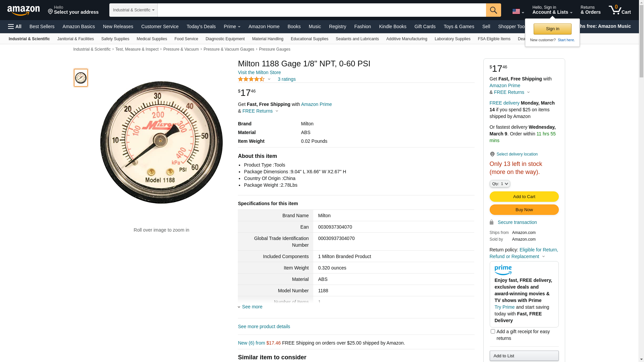This screenshot has height=362, width=644.
Task: Click the star rating icons
Action: tap(251, 79)
